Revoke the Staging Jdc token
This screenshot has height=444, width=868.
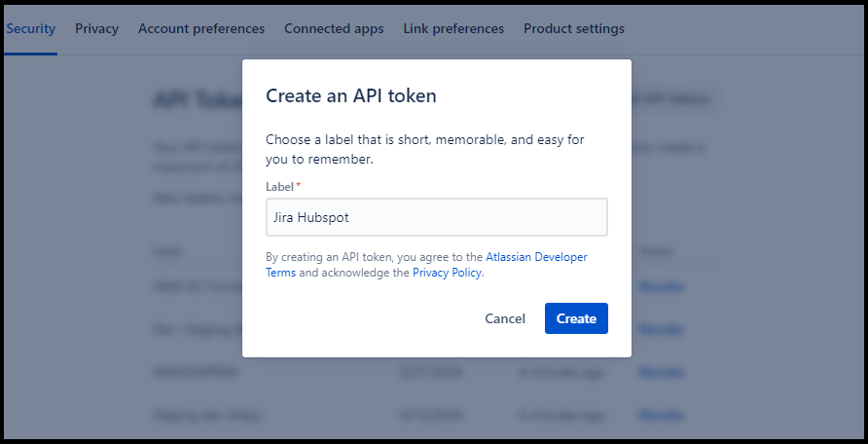(x=661, y=415)
